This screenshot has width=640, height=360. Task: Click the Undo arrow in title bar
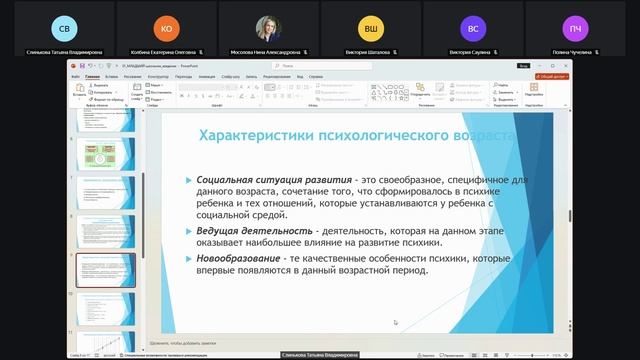point(90,66)
